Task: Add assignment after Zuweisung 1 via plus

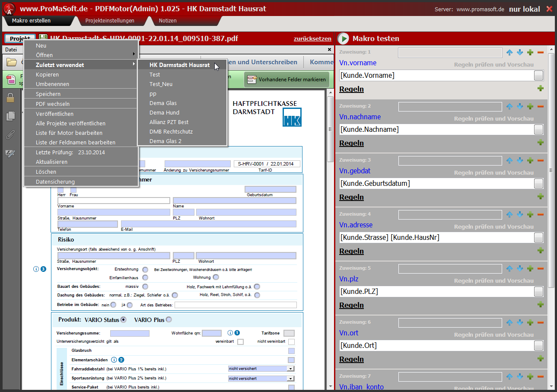Action: [530, 52]
